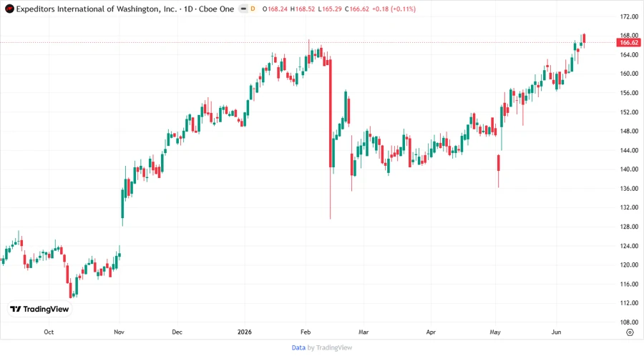The width and height of the screenshot is (644, 356).
Task: Click the gray dash market status pill
Action: (x=243, y=9)
